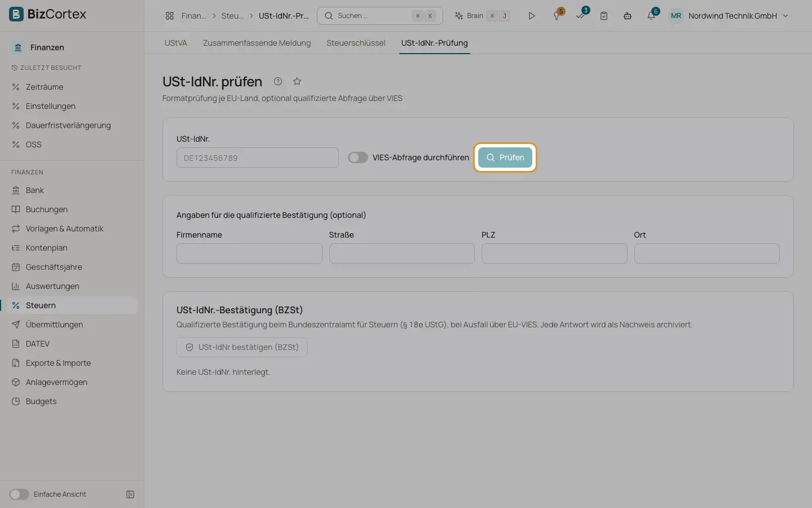Open the double-checkmark tasks icon
Viewport: 812px width, 508px height.
(580, 16)
